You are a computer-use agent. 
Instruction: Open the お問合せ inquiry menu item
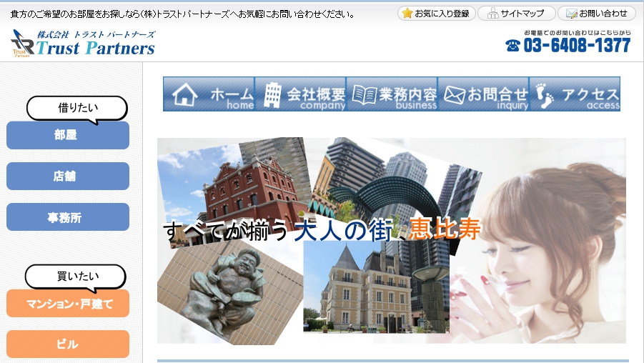[x=483, y=94]
